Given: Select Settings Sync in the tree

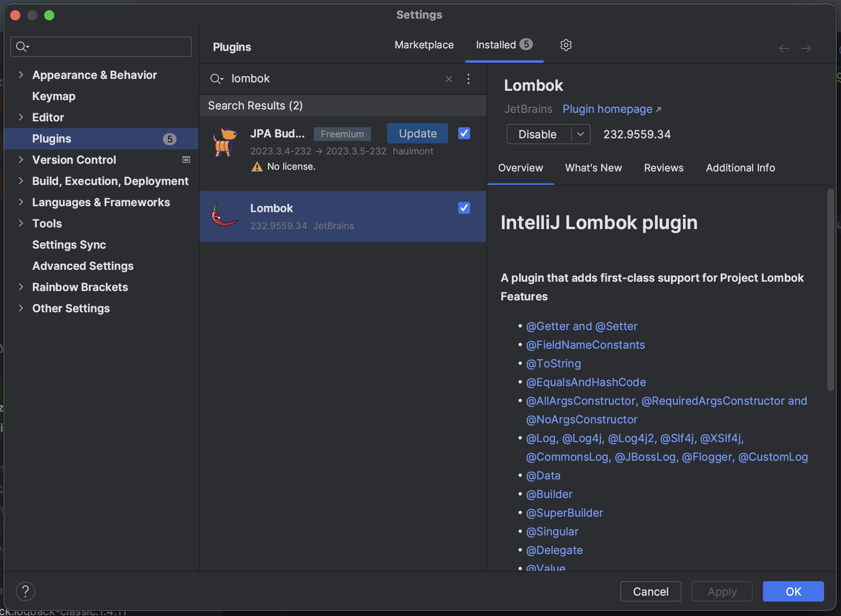Looking at the screenshot, I should [x=69, y=245].
